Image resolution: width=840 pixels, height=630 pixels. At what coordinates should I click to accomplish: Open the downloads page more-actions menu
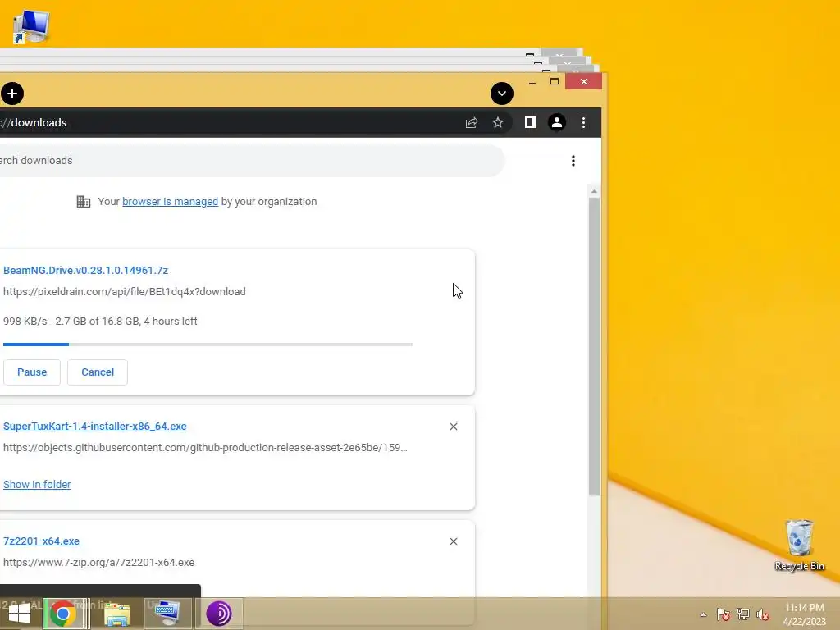tap(573, 161)
